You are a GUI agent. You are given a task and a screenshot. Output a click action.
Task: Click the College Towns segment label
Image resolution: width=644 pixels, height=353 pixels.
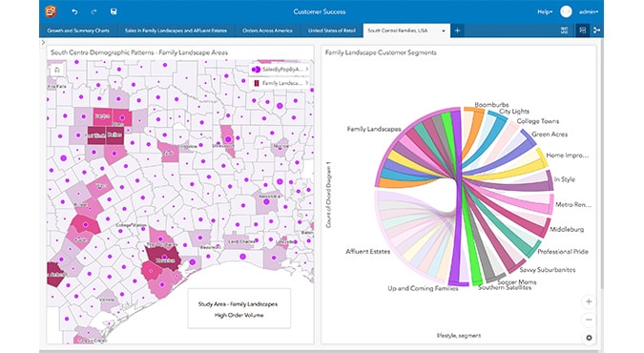point(538,121)
